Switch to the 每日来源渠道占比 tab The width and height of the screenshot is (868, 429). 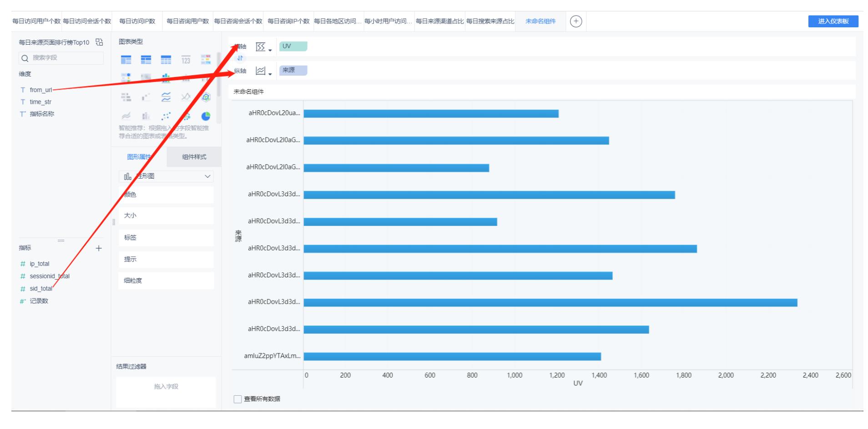click(x=439, y=21)
